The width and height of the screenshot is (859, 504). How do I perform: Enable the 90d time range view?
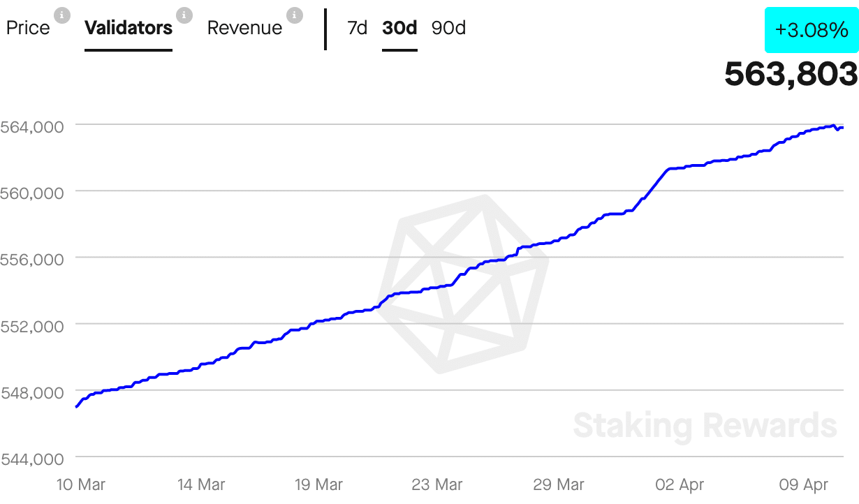tap(448, 28)
